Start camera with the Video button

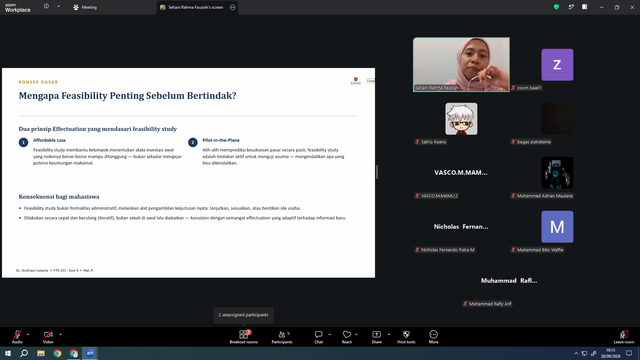pos(48,337)
